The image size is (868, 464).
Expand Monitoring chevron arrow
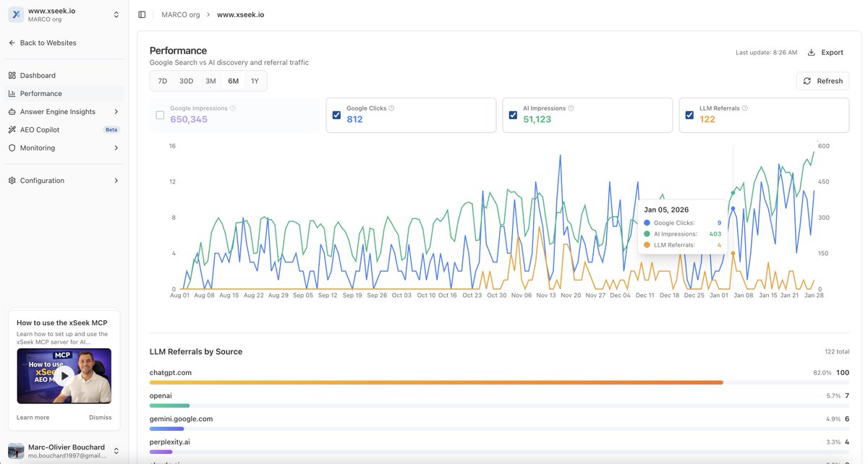116,147
